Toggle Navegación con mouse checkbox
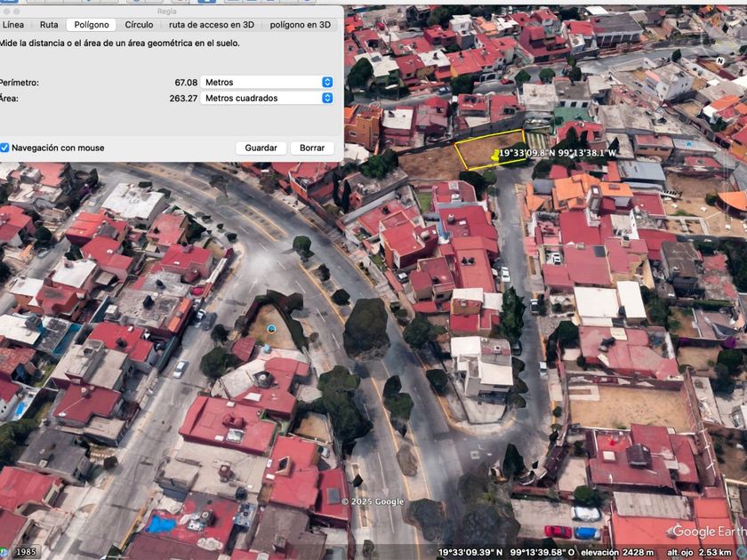 click(x=4, y=148)
